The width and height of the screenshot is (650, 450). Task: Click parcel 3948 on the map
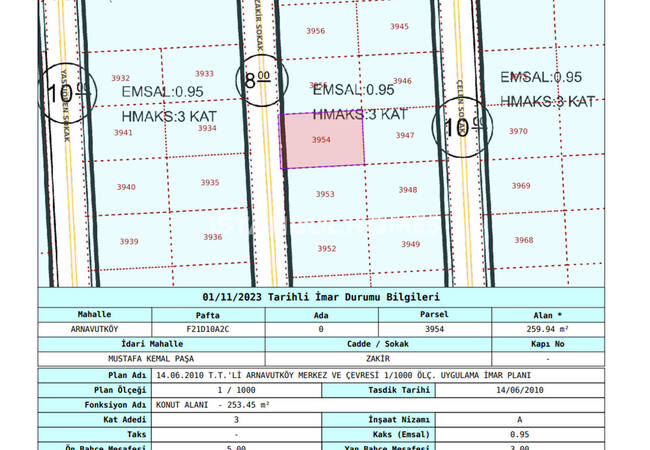point(408,190)
